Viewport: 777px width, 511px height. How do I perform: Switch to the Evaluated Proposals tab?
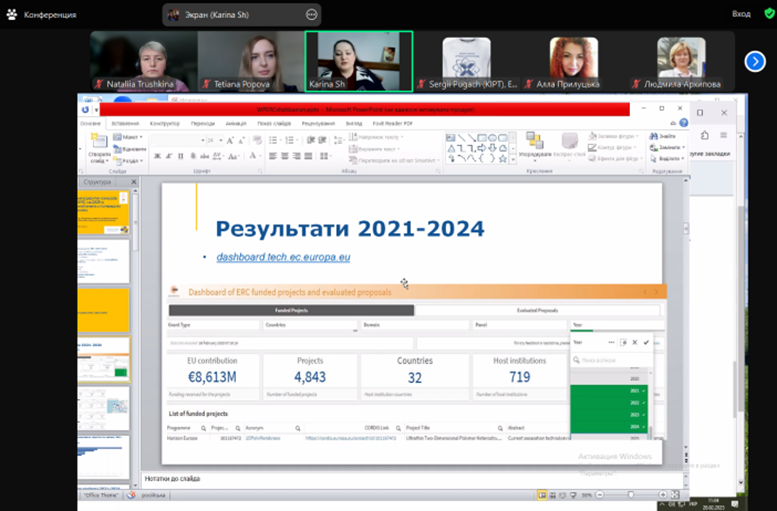(538, 311)
